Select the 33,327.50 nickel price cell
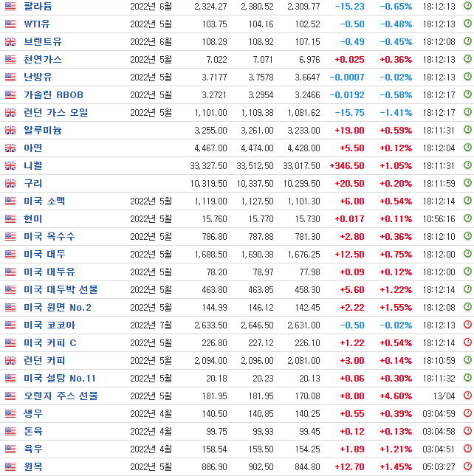This screenshot has height=476, width=474. (x=208, y=166)
